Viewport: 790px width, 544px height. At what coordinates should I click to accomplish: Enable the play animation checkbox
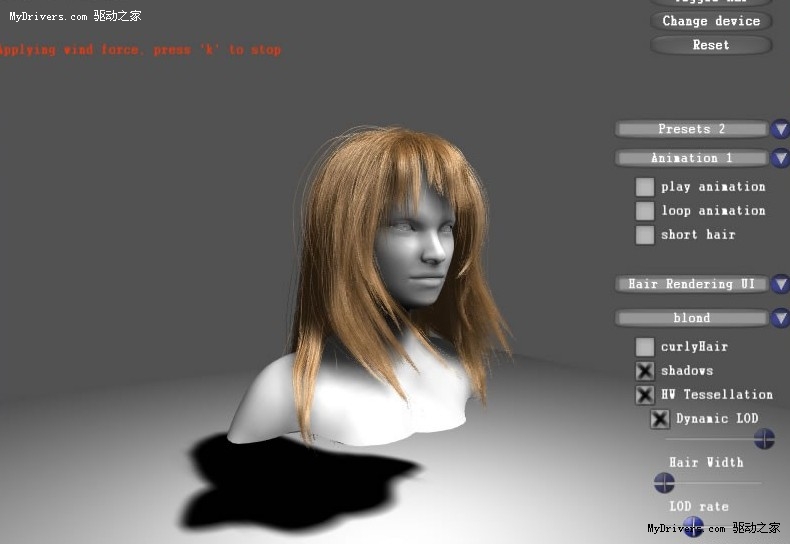pos(645,187)
